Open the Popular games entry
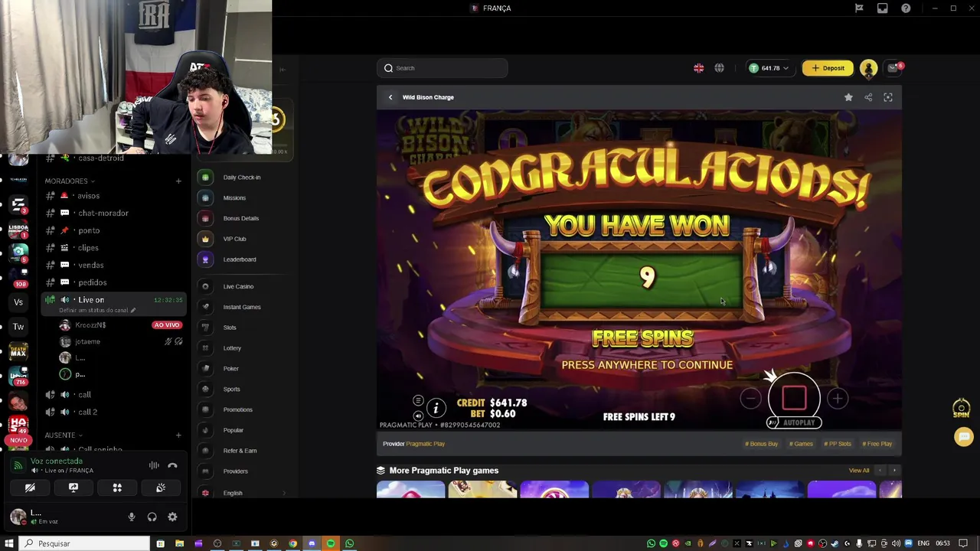The height and width of the screenshot is (551, 980). [x=232, y=430]
